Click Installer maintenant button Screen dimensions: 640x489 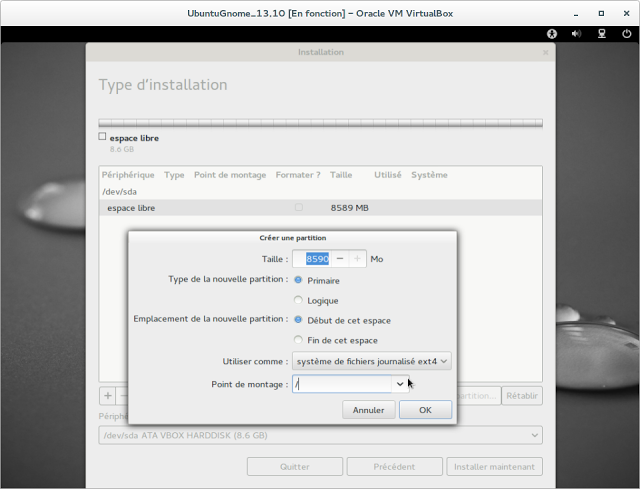pyautogui.click(x=494, y=467)
